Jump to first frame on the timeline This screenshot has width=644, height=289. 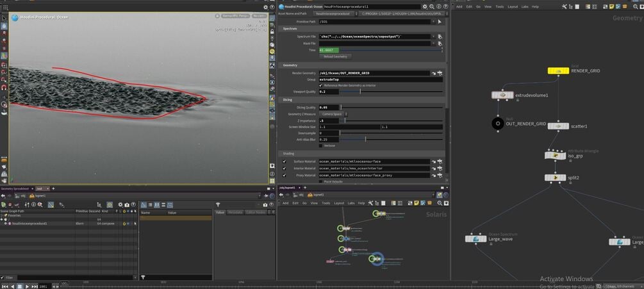5,286
